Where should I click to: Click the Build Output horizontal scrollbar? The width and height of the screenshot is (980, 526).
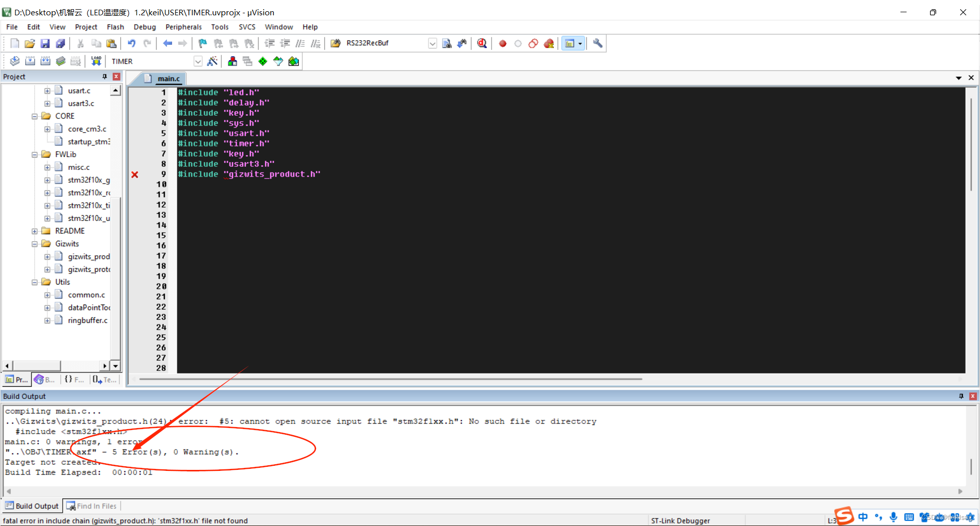[x=484, y=491]
